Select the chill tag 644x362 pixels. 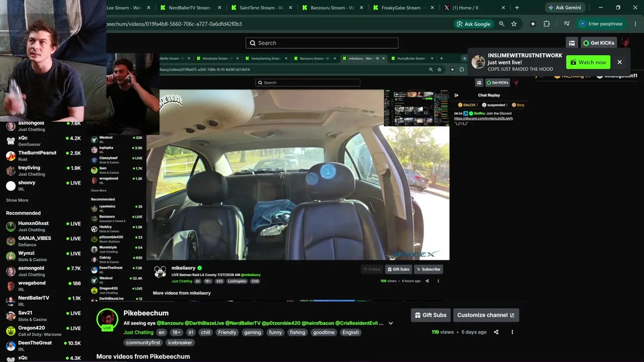coord(205,332)
